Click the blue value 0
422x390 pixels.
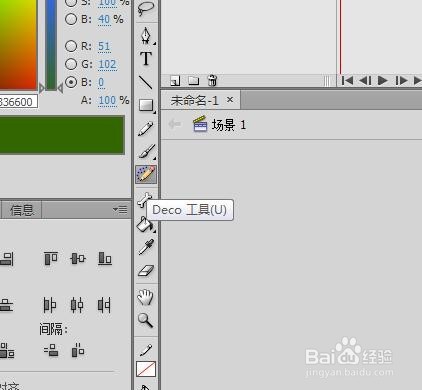pyautogui.click(x=101, y=82)
